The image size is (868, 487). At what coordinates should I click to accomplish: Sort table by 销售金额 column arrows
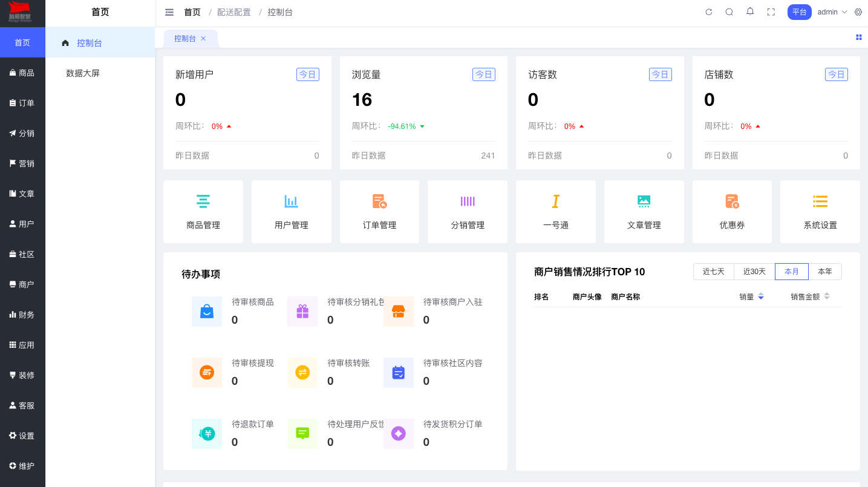tap(827, 296)
